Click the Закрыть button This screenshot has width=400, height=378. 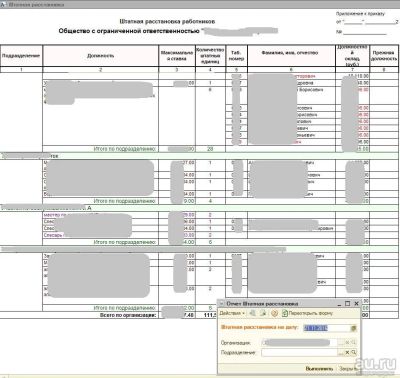[348, 368]
